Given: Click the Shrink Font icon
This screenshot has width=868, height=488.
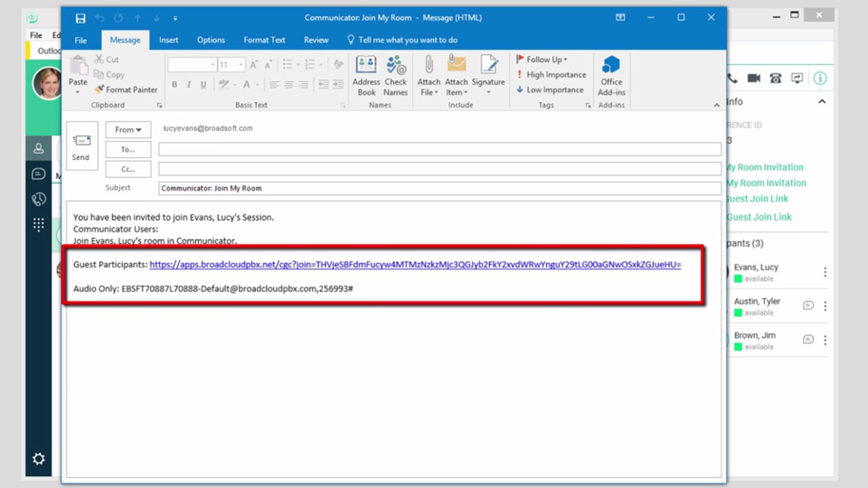Looking at the screenshot, I should click(267, 65).
